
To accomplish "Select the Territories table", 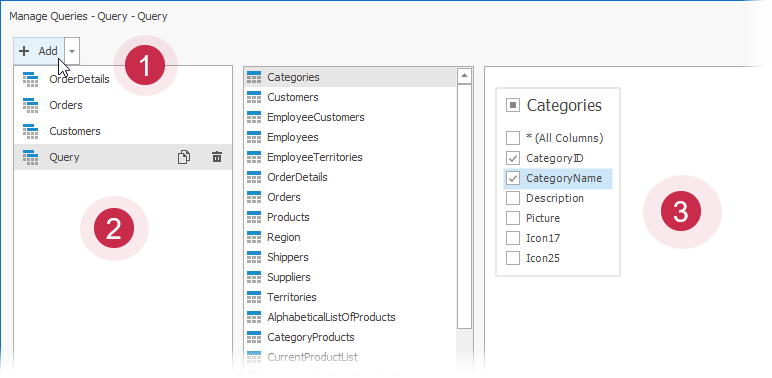I will point(351,297).
